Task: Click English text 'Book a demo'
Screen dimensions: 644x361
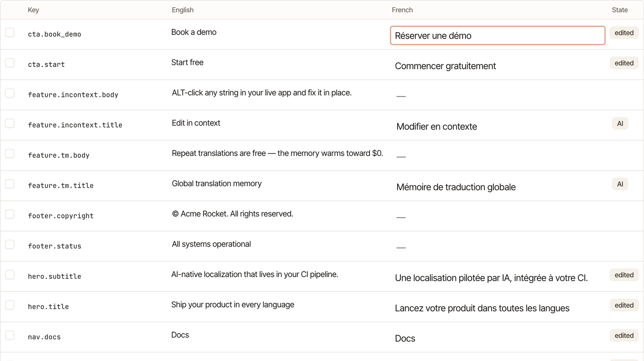Action: click(x=194, y=32)
